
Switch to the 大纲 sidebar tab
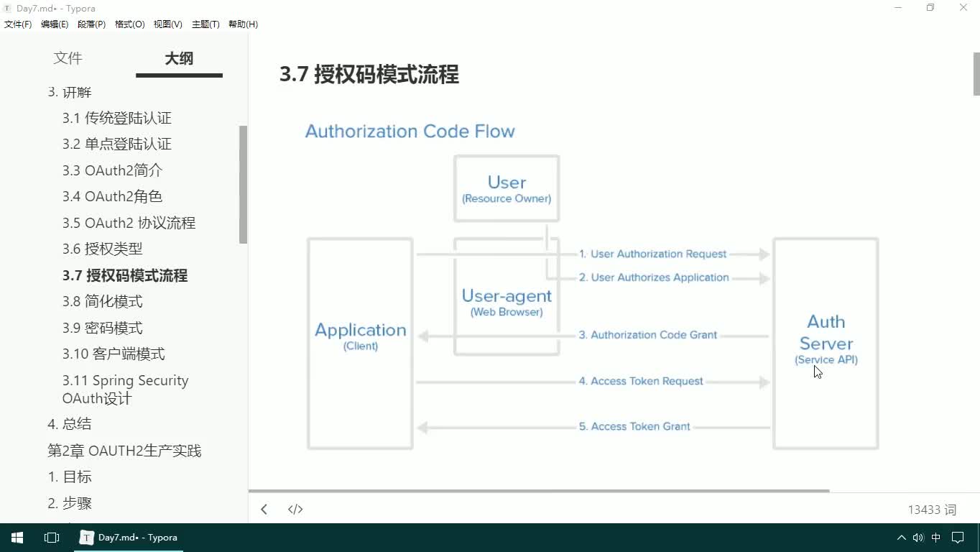[179, 59]
